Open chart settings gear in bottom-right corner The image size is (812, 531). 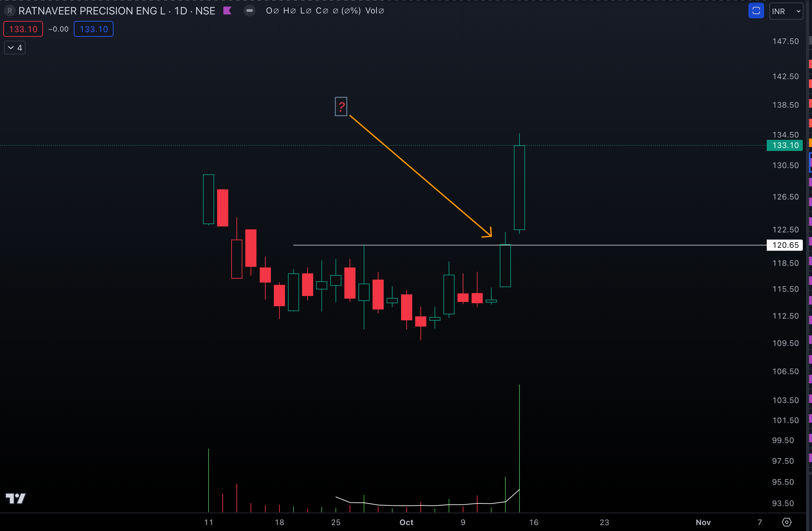click(x=786, y=522)
